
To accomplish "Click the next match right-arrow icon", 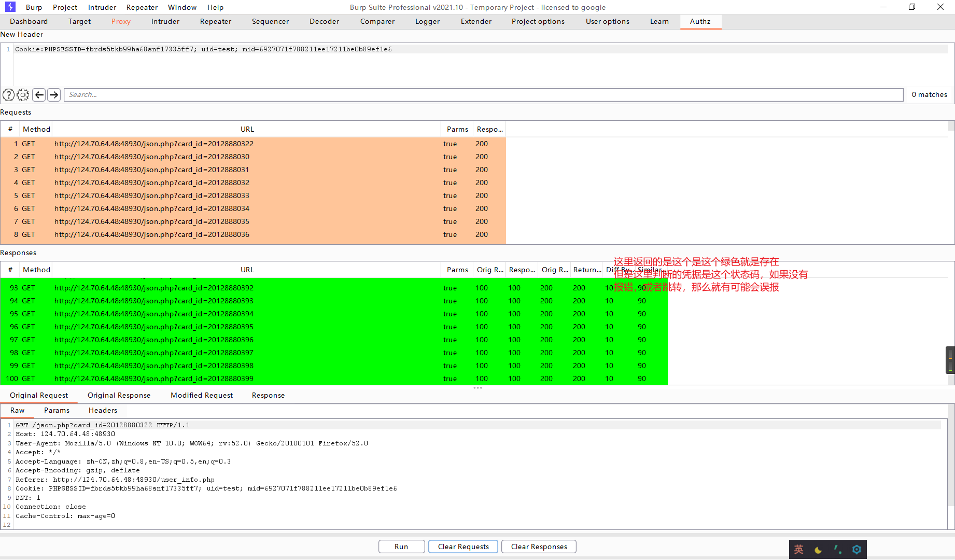I will pyautogui.click(x=53, y=94).
